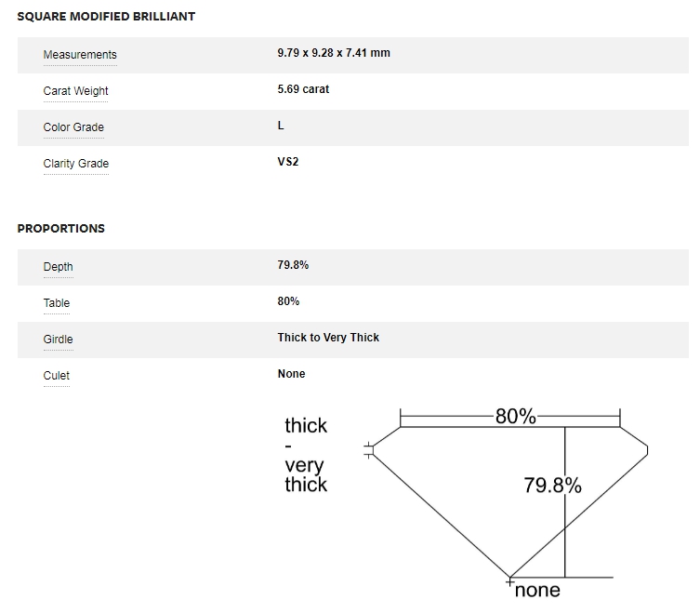Viewport: 700px width, 613px height.
Task: Open the Carat Weight term definition
Action: pos(75,91)
